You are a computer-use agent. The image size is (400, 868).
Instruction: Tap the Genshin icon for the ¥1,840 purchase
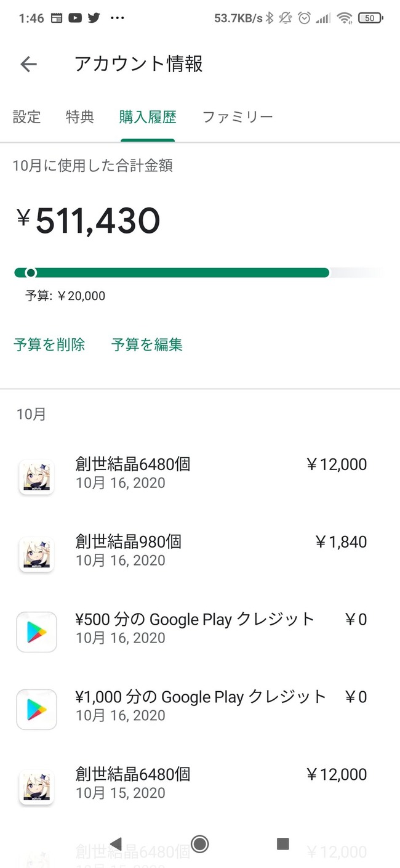(36, 554)
